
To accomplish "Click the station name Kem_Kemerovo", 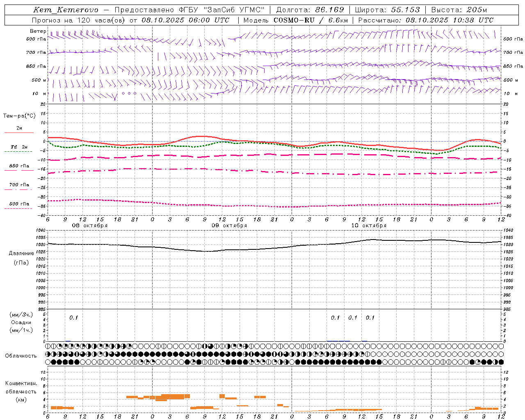I will tap(66, 10).
